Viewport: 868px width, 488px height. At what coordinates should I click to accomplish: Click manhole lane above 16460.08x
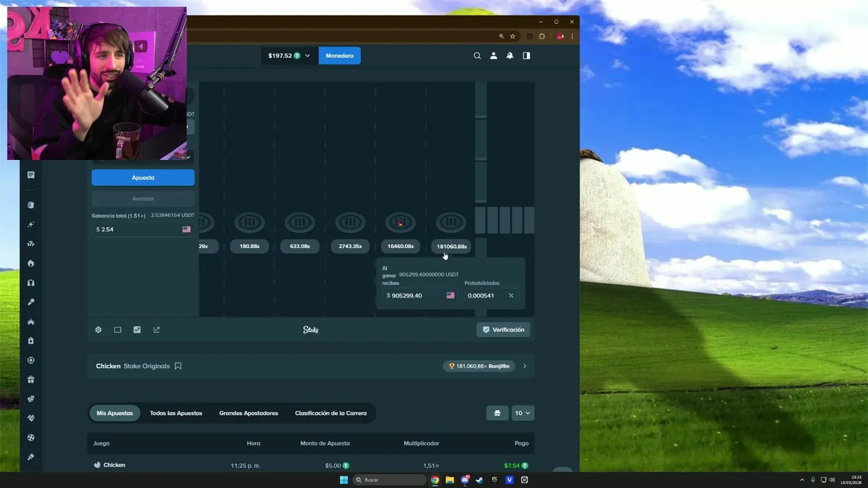tap(400, 222)
